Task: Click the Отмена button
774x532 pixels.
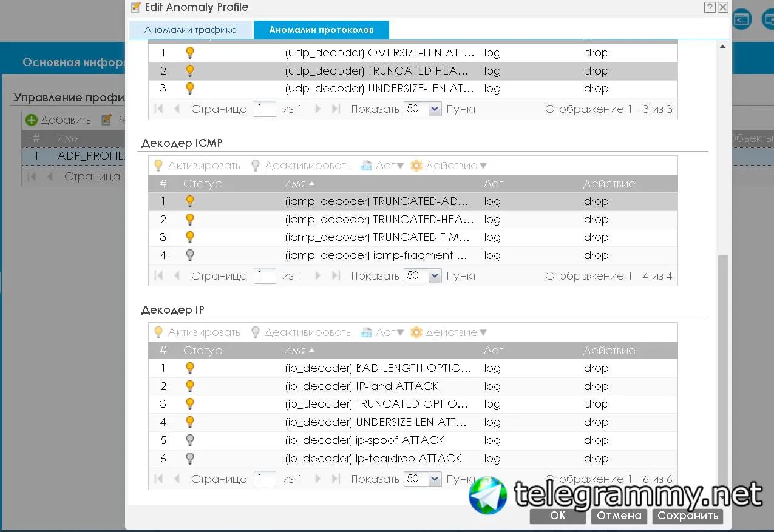Action: click(x=619, y=516)
